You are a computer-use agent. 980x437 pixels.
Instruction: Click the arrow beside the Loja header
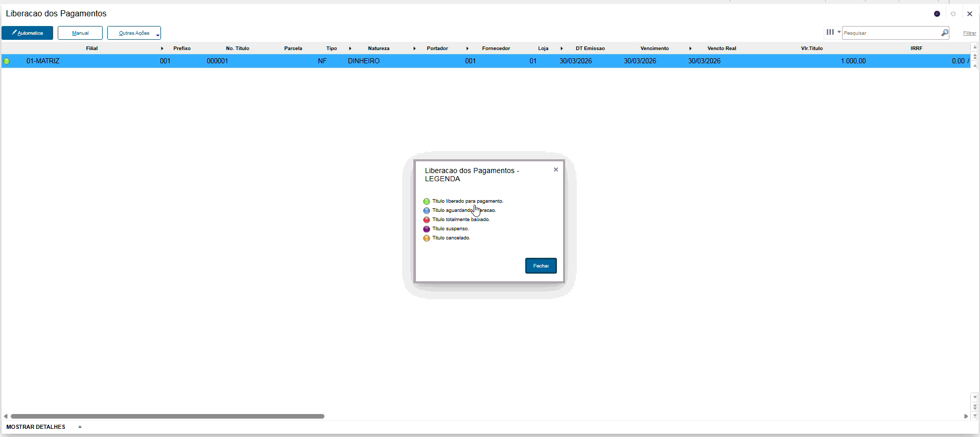point(562,48)
